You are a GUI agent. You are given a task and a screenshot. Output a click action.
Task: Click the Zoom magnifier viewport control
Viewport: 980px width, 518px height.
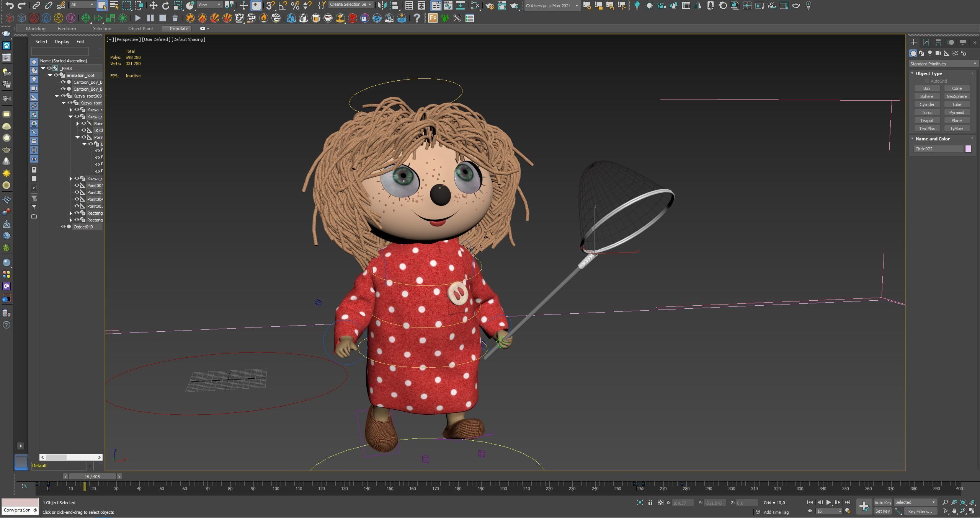945,502
